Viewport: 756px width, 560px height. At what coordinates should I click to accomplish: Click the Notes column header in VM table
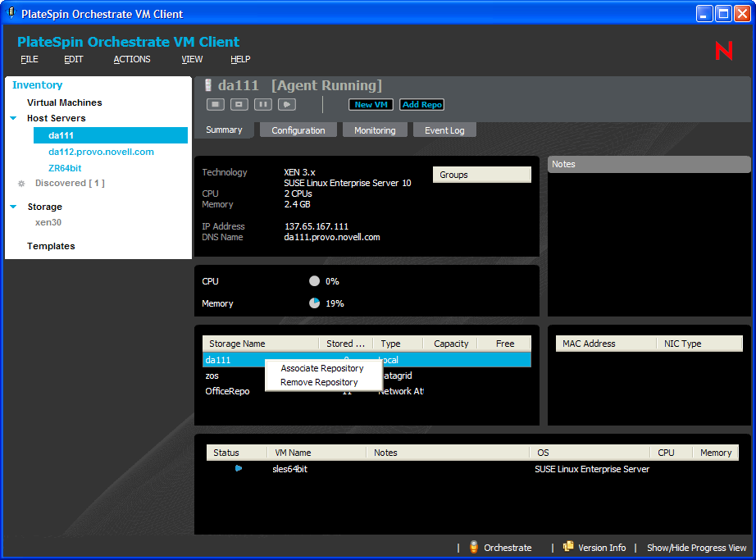[x=448, y=453]
